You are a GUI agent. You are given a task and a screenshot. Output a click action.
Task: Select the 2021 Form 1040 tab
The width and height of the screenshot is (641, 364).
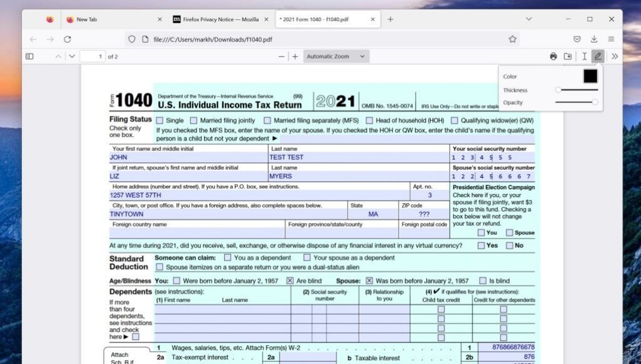328,19
